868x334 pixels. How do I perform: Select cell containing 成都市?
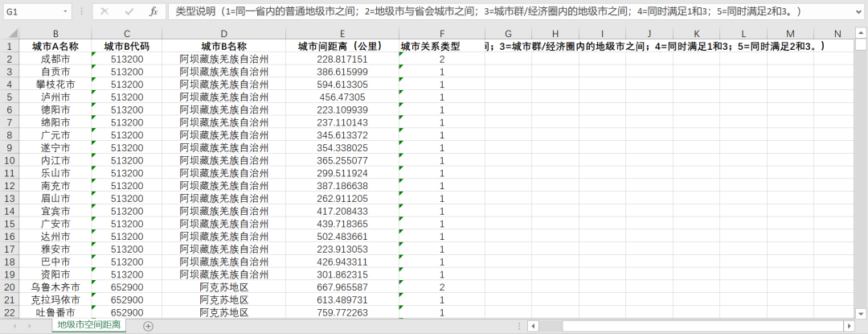tap(56, 59)
